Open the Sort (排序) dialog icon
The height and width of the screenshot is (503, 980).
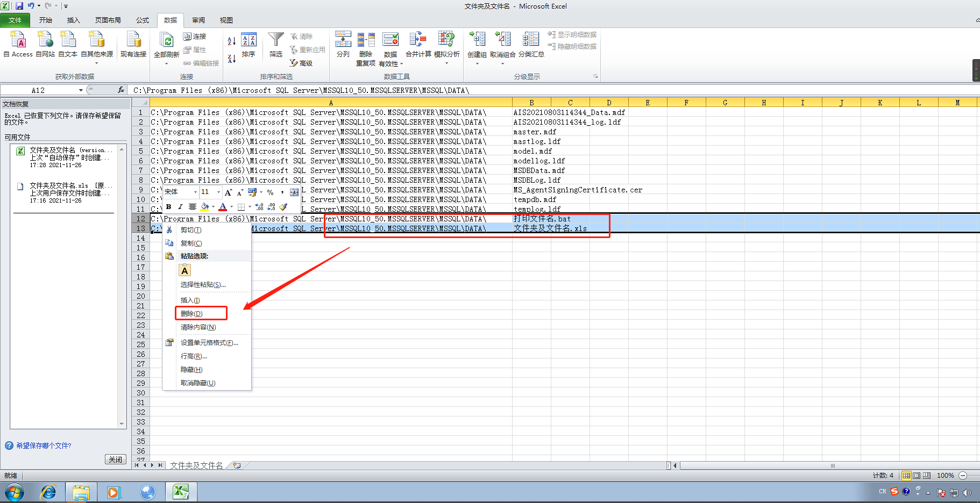(x=248, y=44)
